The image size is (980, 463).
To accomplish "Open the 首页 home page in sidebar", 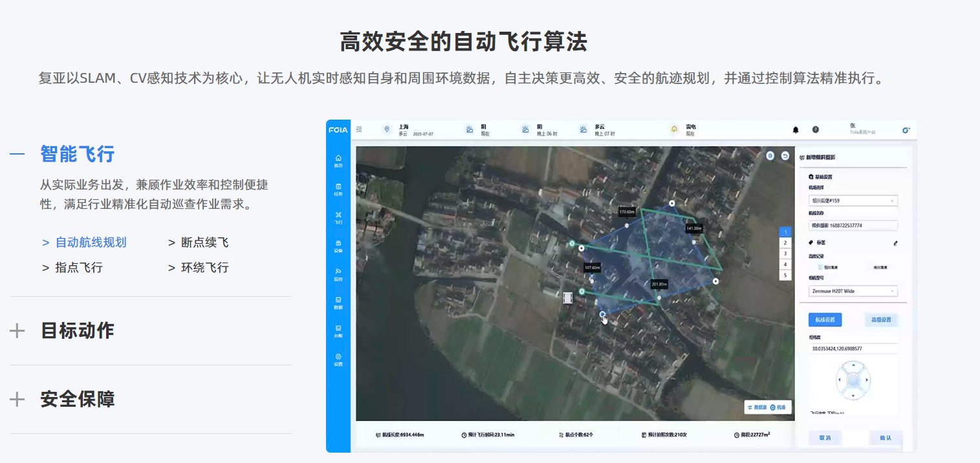I will (x=337, y=160).
